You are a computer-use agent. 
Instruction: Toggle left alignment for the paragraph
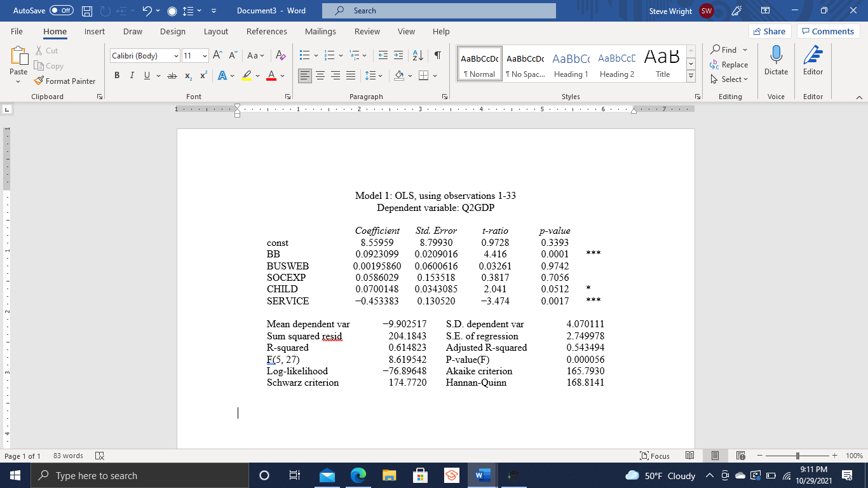coord(305,76)
